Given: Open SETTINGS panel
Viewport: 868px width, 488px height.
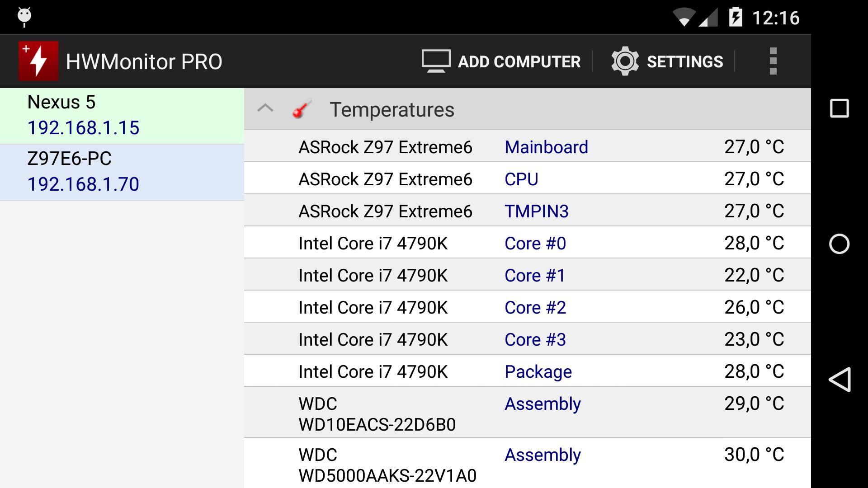Looking at the screenshot, I should [x=667, y=61].
